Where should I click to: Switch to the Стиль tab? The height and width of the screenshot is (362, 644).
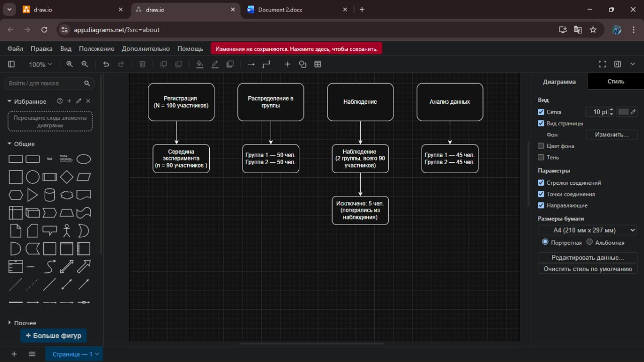coord(615,82)
